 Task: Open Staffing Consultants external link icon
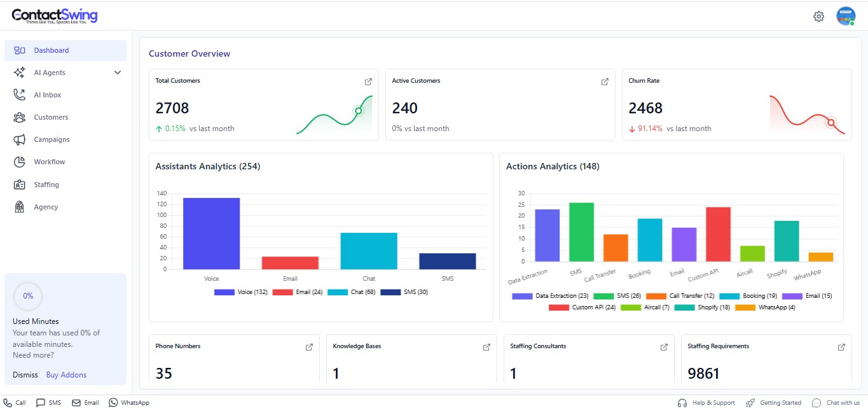(x=664, y=347)
